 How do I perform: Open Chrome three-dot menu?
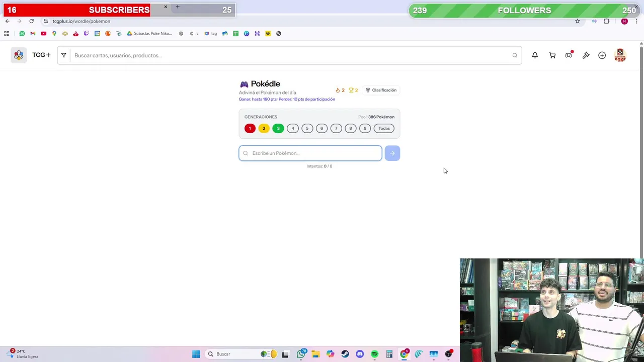point(637,21)
